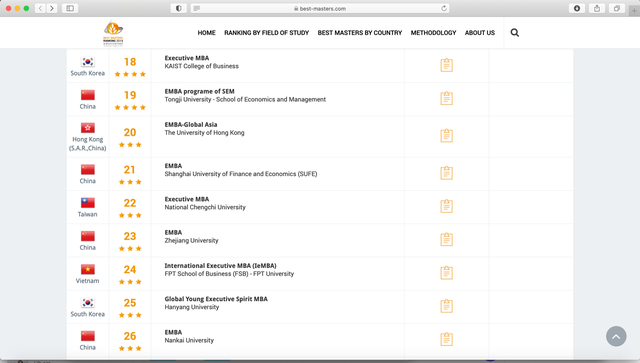This screenshot has width=640, height=363.
Task: Open details icon for KAIST Executive MBA
Action: coord(446,65)
